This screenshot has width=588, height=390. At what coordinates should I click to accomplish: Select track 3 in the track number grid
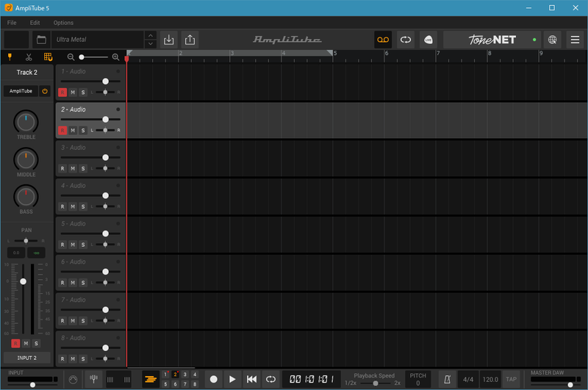click(185, 375)
